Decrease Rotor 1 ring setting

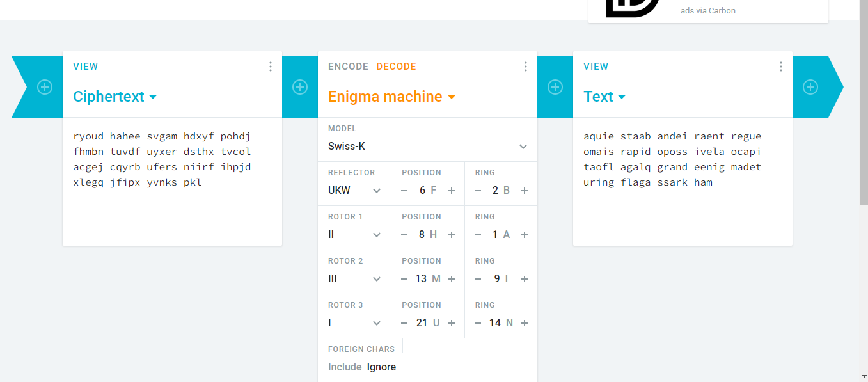478,235
